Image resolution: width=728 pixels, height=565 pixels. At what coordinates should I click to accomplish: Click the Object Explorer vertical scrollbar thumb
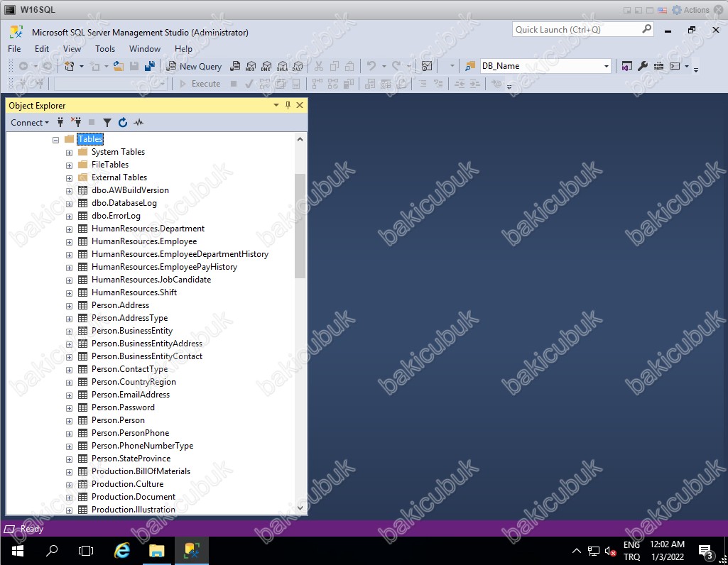click(300, 226)
